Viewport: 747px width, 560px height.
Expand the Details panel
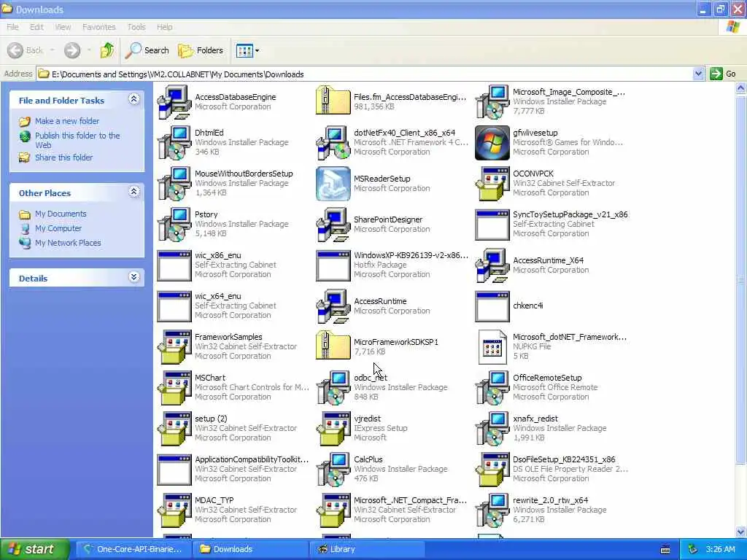point(134,277)
